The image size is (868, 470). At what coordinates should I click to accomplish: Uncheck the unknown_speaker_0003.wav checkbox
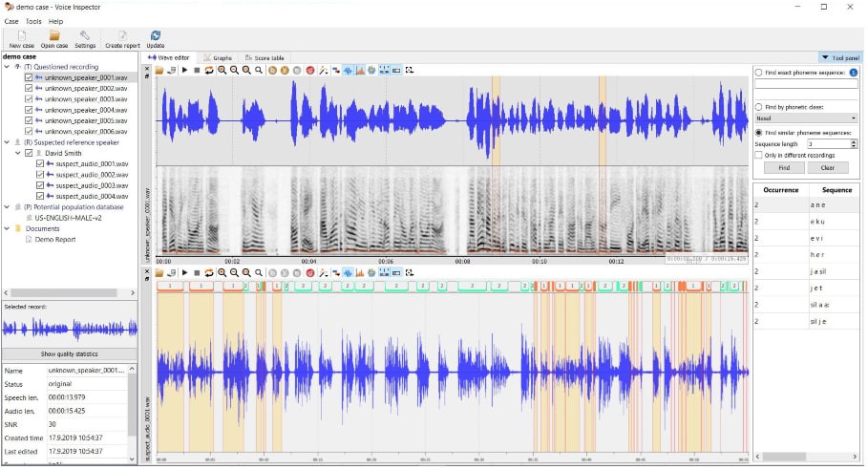pos(29,99)
